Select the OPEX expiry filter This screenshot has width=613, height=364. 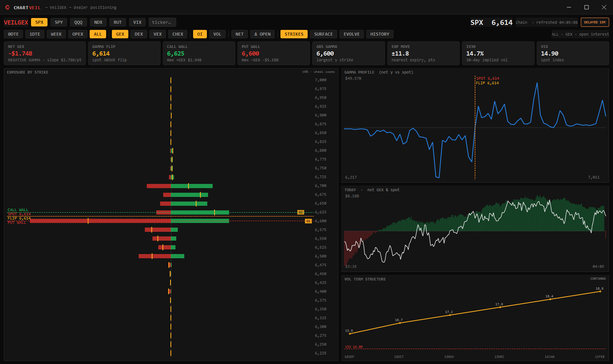pyautogui.click(x=78, y=34)
